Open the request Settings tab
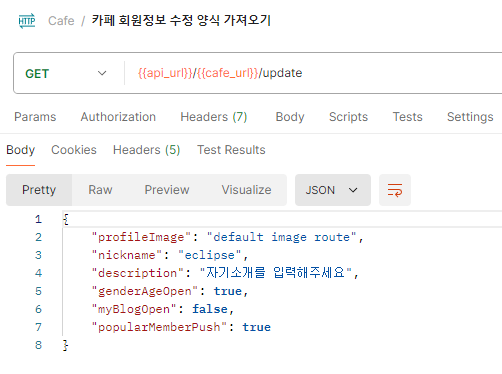The width and height of the screenshot is (502, 374). (x=470, y=117)
